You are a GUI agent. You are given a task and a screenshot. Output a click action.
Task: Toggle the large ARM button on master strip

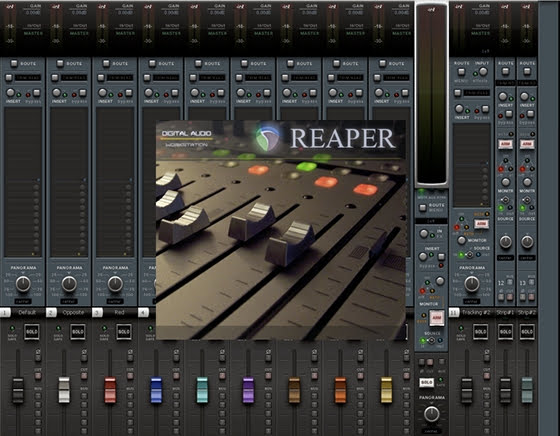[437, 317]
